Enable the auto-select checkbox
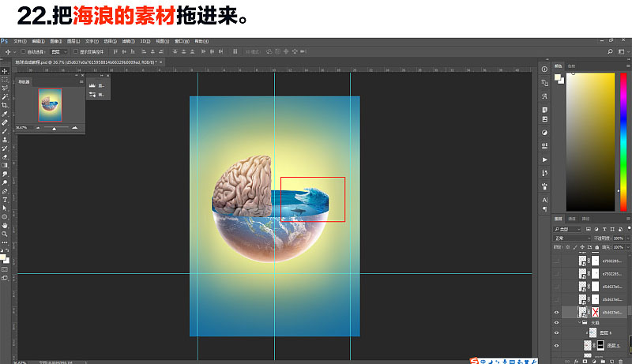This screenshot has height=364, width=632. 24,51
